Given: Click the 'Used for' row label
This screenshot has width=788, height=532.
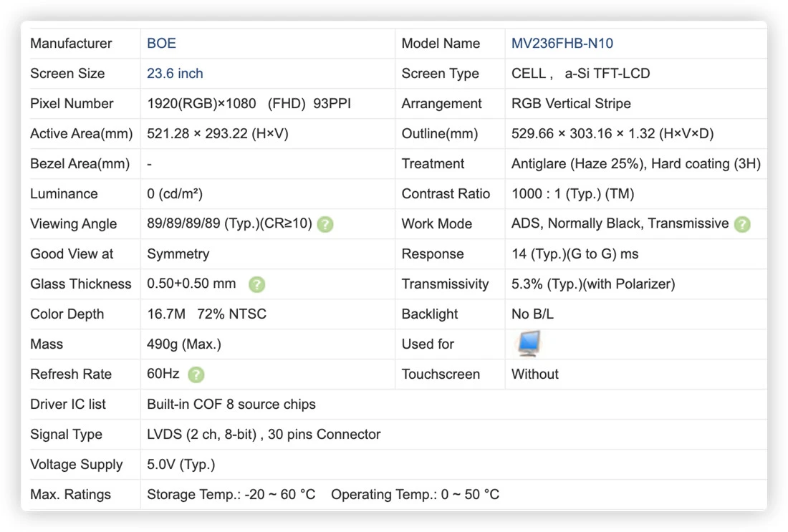Looking at the screenshot, I should click(x=428, y=344).
